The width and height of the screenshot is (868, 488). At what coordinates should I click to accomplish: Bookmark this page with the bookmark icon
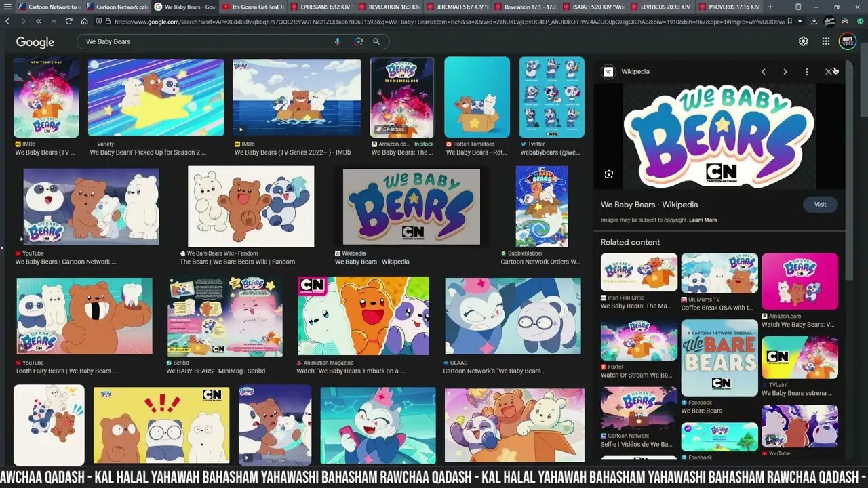click(790, 21)
